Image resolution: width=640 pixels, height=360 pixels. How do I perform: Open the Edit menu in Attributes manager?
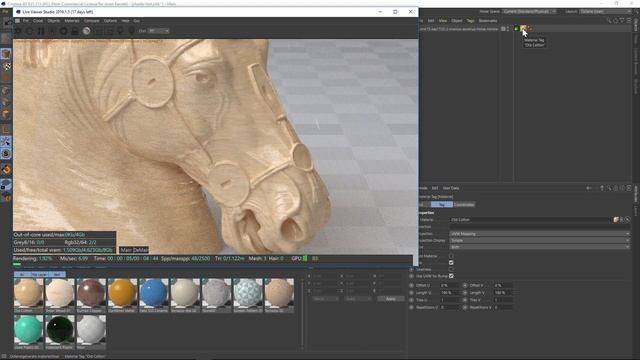click(435, 188)
